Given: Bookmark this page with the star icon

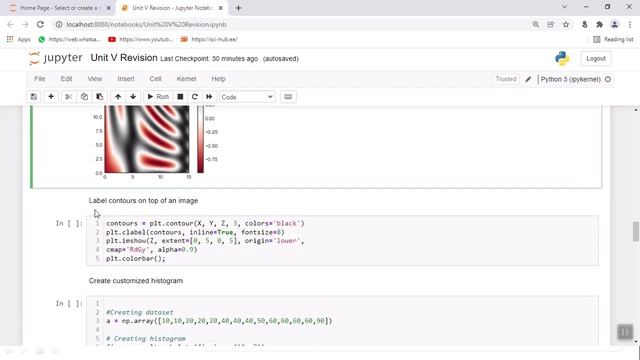Looking at the screenshot, I should pyautogui.click(x=566, y=24).
